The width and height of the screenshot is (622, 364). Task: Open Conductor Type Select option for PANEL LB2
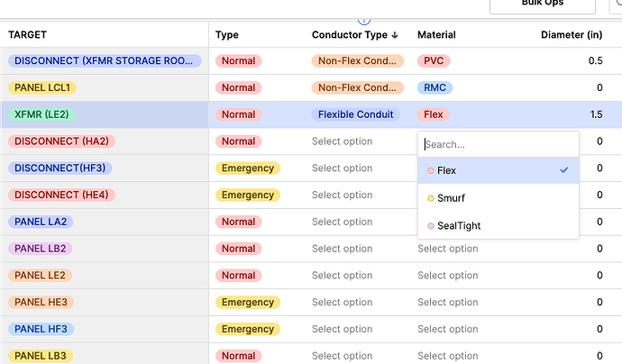pos(342,249)
